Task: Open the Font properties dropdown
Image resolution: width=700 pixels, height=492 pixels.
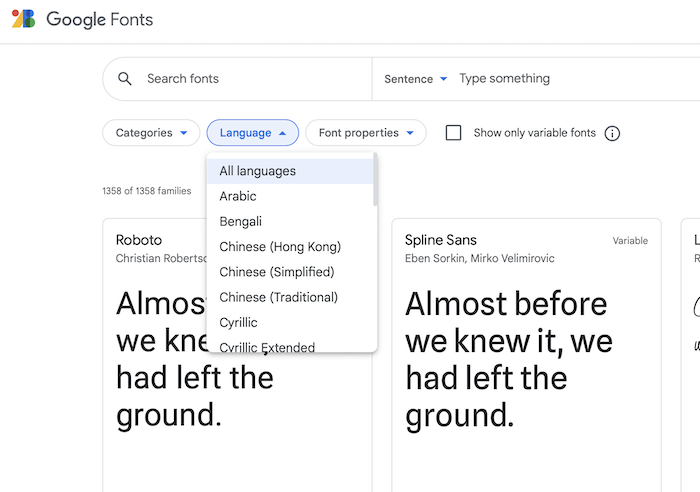Action: pyautogui.click(x=366, y=133)
